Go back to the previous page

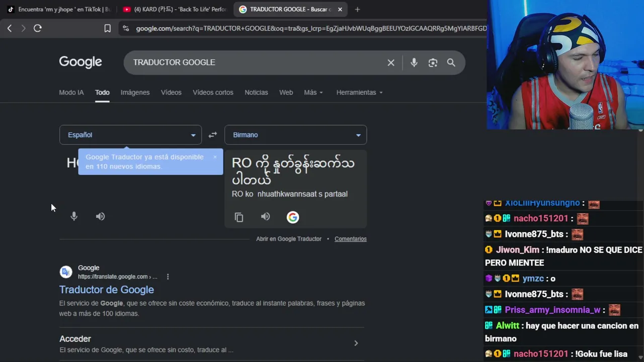point(10,29)
